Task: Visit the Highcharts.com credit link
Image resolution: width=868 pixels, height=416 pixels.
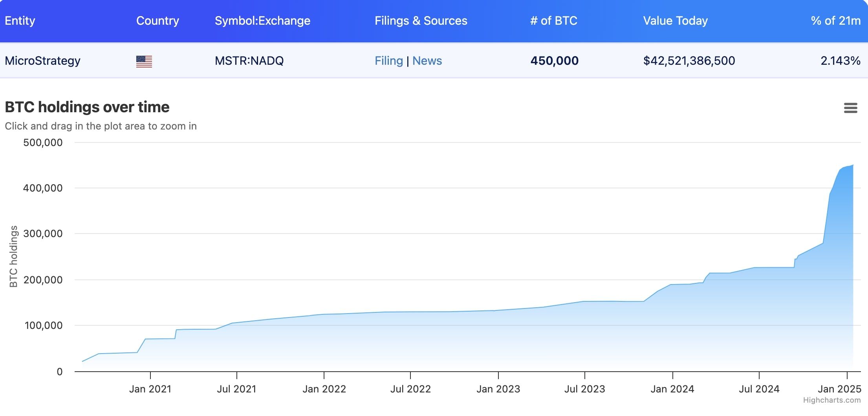Action: (x=832, y=400)
